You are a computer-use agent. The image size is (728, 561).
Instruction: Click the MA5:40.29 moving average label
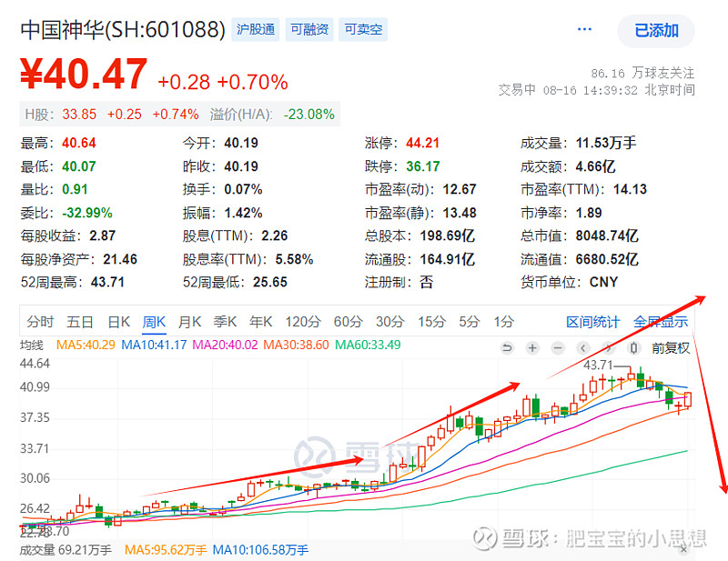(86, 345)
